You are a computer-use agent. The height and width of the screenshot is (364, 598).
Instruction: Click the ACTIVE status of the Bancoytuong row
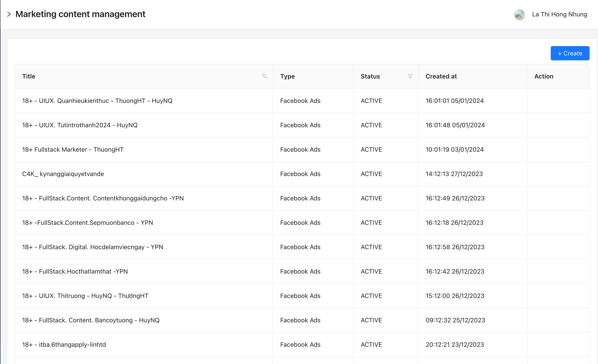[x=371, y=320]
